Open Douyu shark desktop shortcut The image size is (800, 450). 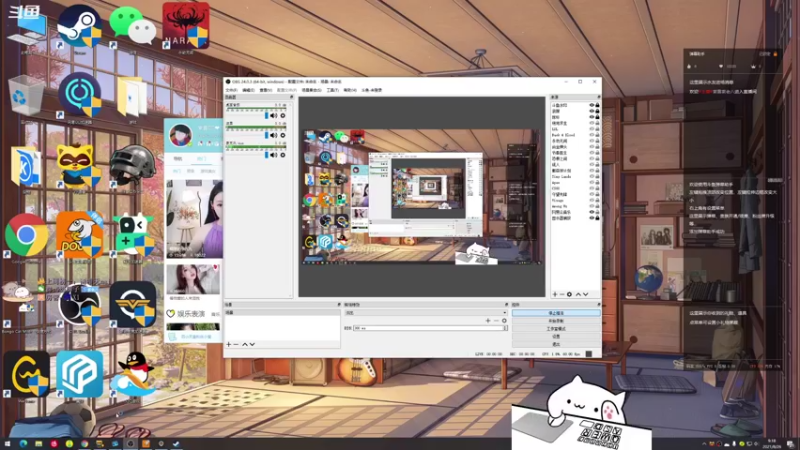point(80,235)
